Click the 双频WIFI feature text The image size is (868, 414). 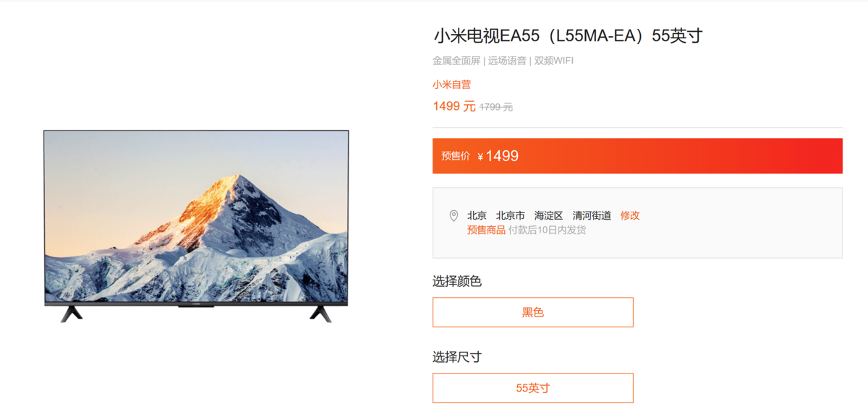[x=554, y=61]
